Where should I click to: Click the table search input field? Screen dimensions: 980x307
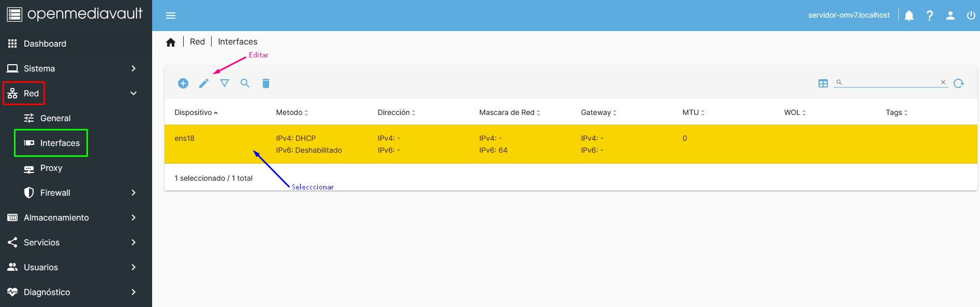pyautogui.click(x=890, y=82)
